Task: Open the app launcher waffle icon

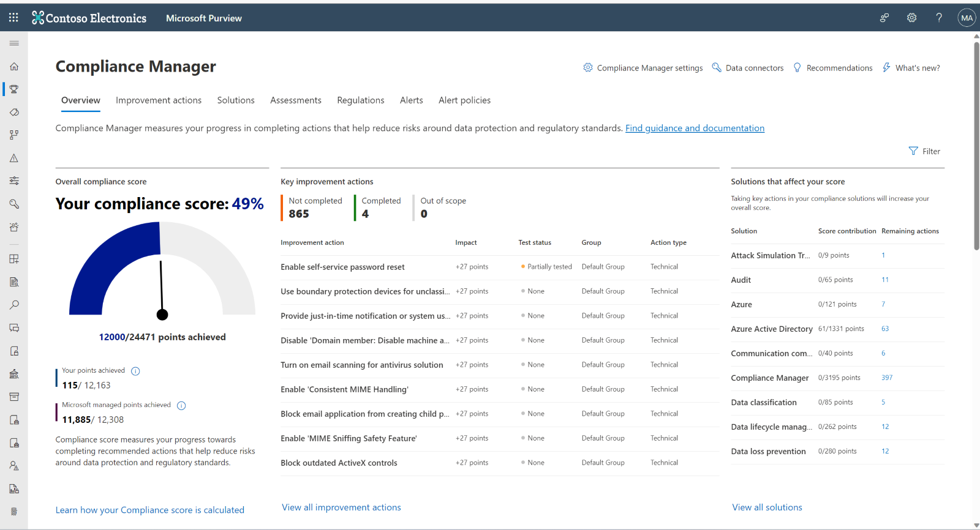Action: [x=13, y=17]
